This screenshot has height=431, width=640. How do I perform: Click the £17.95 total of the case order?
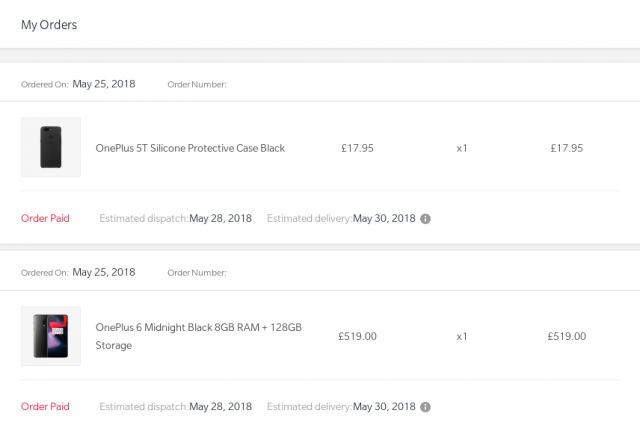[x=567, y=148]
